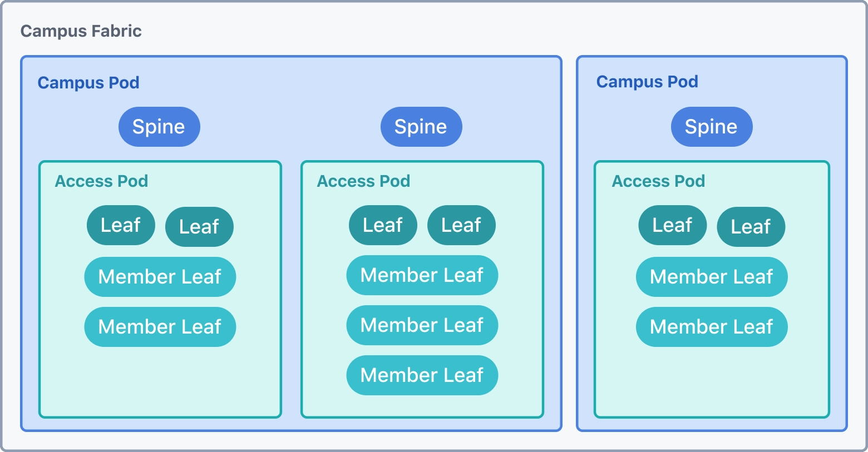This screenshot has width=868, height=452.
Task: Click first Leaf in middle Access Pod
Action: (x=383, y=225)
